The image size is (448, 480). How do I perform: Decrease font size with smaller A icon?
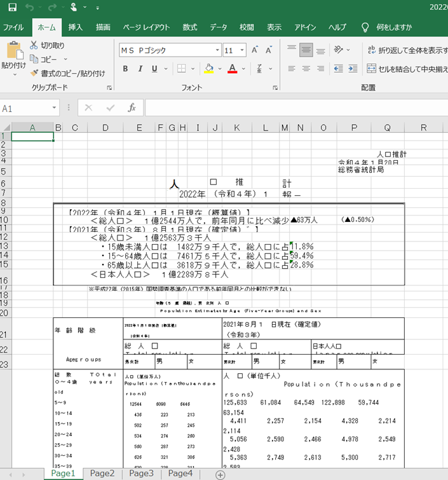269,50
